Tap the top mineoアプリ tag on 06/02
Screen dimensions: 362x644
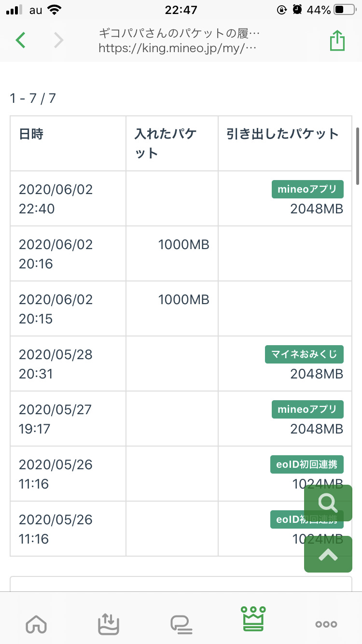307,189
